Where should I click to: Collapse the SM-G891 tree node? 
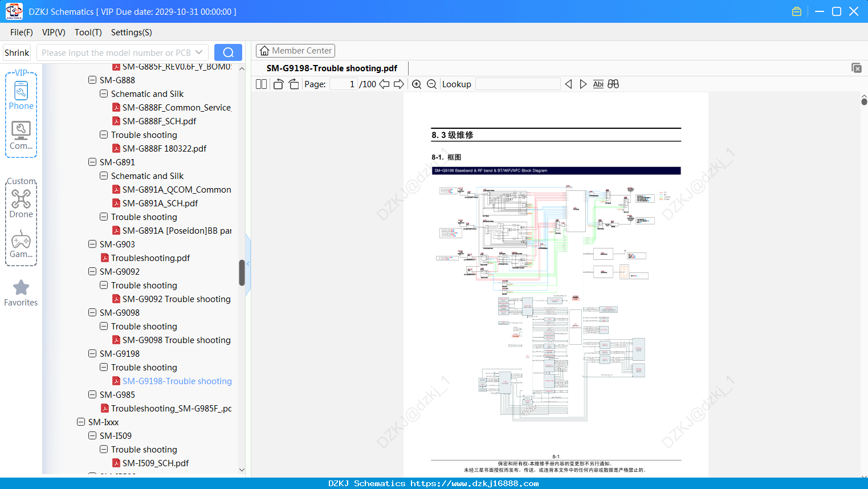click(x=92, y=162)
